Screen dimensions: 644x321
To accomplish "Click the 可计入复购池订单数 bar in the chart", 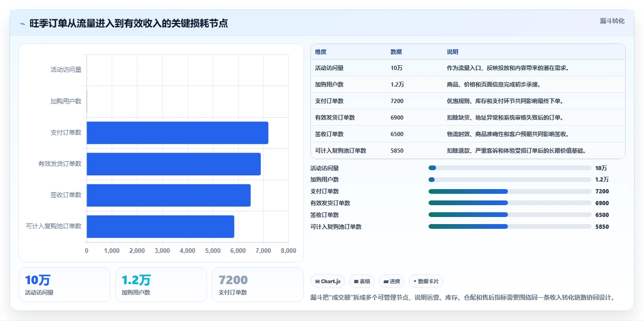I will (x=160, y=226).
